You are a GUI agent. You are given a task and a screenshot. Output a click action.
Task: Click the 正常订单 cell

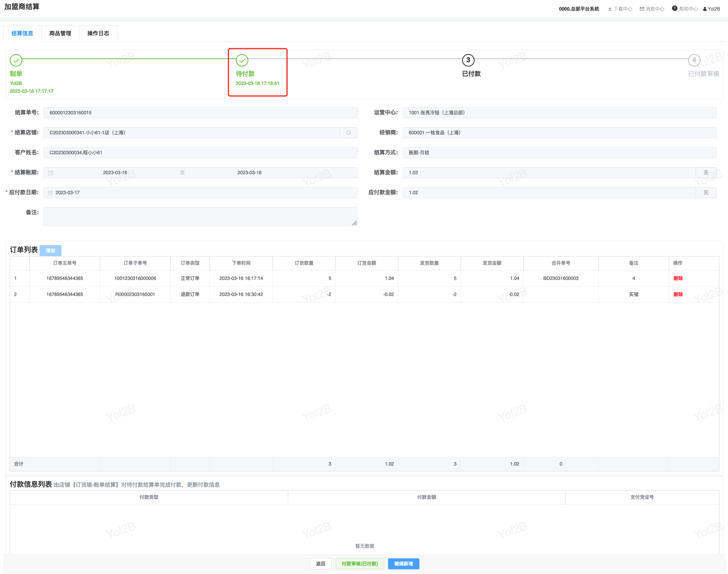coord(190,278)
